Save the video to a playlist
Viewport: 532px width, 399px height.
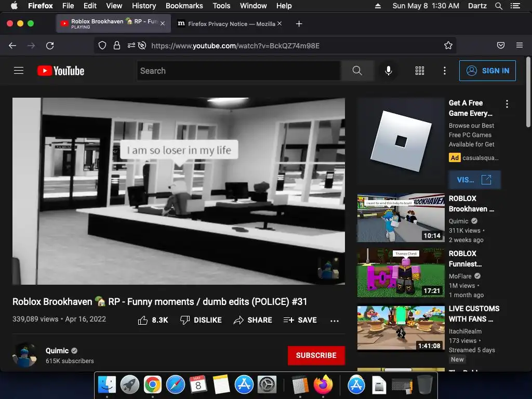(x=300, y=320)
